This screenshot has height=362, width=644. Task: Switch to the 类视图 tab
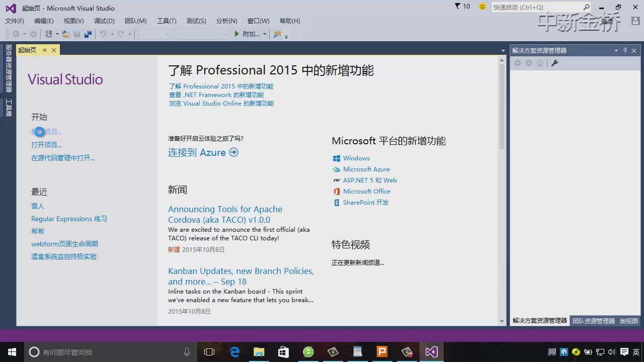(x=629, y=321)
